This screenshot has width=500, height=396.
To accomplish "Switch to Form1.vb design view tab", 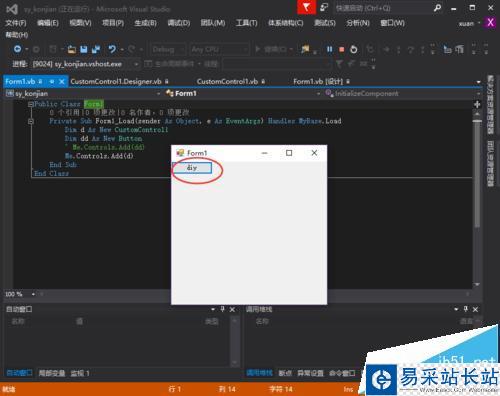I will pyautogui.click(x=318, y=81).
